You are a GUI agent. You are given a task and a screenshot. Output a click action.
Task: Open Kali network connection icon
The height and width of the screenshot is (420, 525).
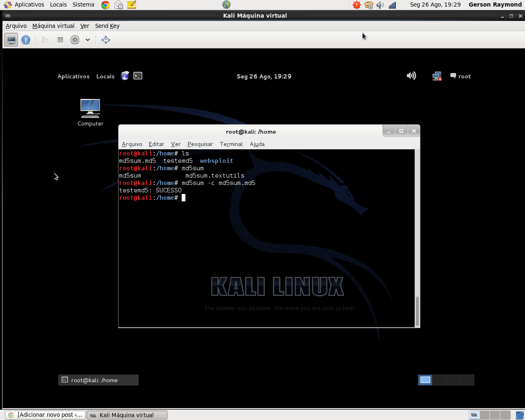[437, 76]
